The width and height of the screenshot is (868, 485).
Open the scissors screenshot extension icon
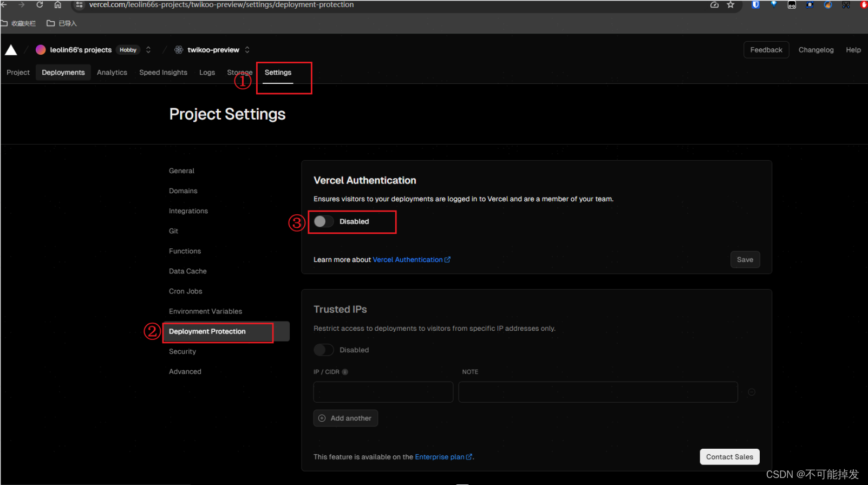click(x=846, y=5)
